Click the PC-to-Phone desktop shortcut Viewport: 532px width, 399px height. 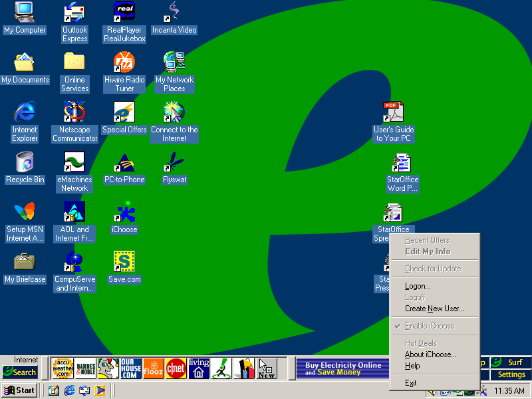124,163
